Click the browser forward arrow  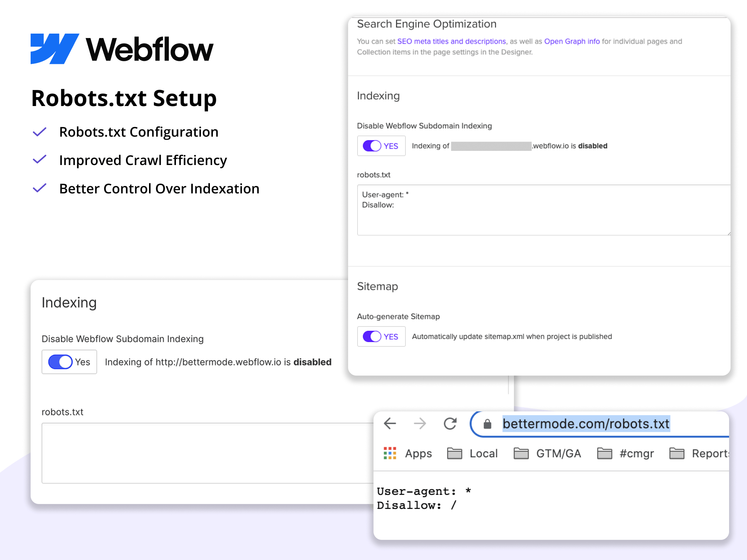pyautogui.click(x=420, y=423)
